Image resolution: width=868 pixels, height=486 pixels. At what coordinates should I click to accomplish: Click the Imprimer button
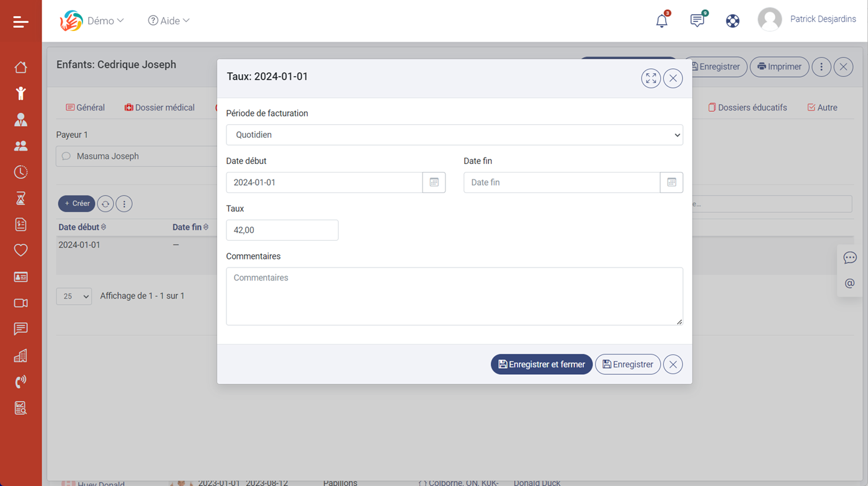(779, 66)
